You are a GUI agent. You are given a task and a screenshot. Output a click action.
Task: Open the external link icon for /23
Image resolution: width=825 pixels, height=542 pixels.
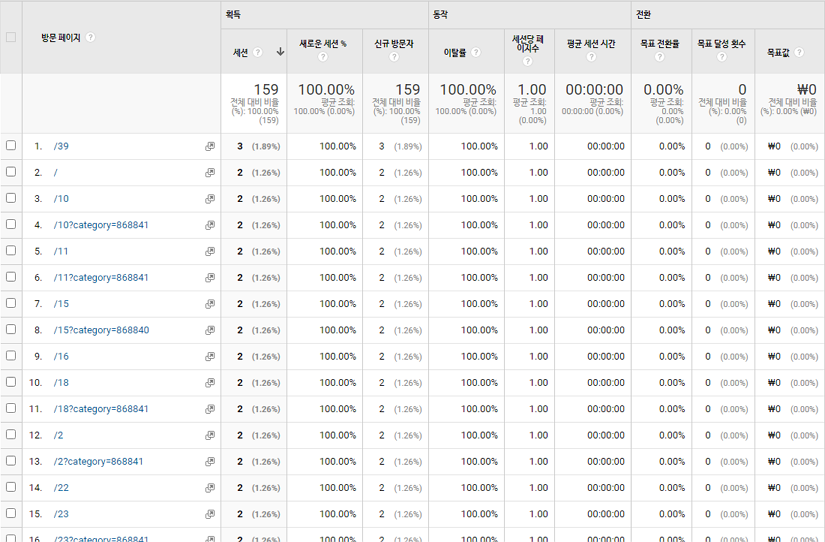coord(210,514)
